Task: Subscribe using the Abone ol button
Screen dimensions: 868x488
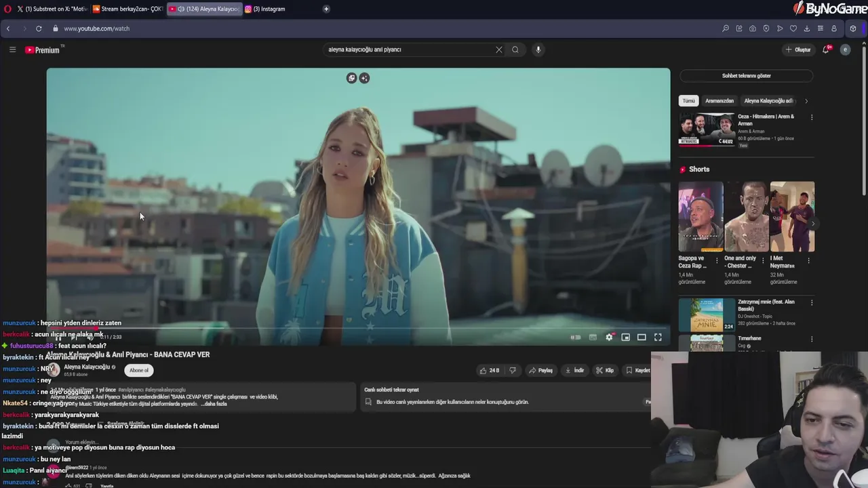Action: pos(139,370)
